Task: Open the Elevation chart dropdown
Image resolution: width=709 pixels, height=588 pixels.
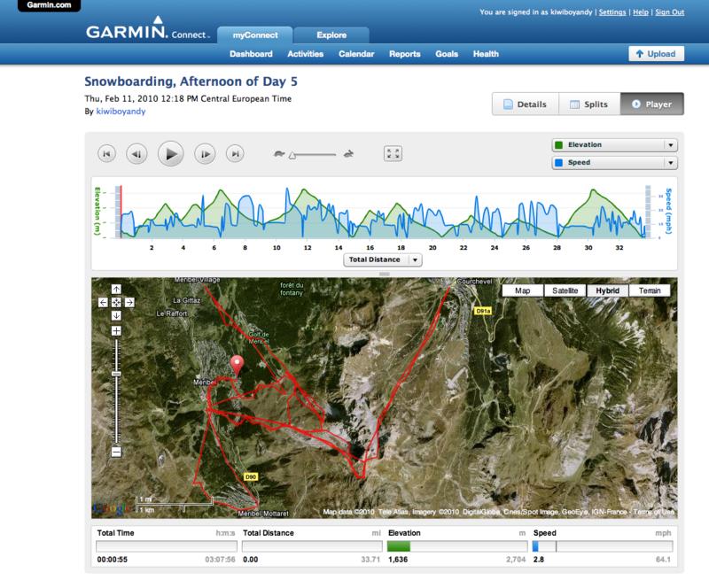Action: tap(670, 145)
